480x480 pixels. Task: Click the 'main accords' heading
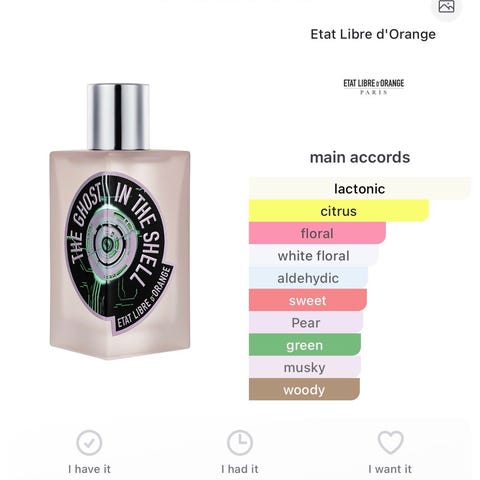coord(360,158)
